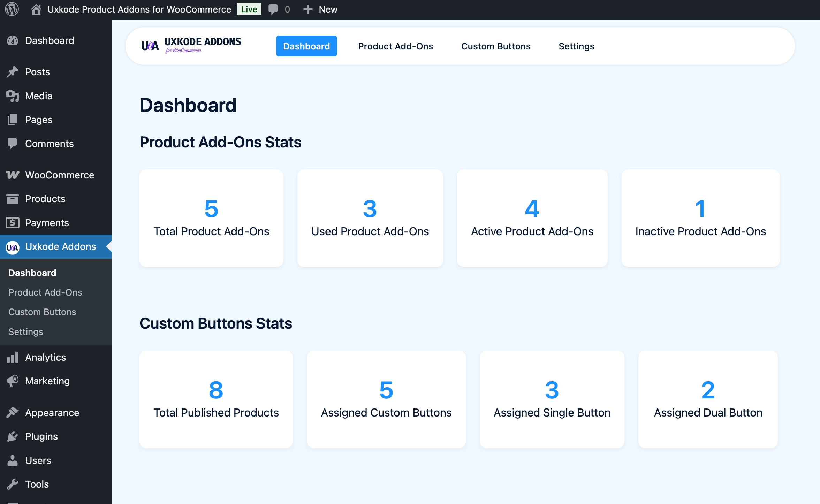Click the Analytics bar chart icon

coord(13,357)
